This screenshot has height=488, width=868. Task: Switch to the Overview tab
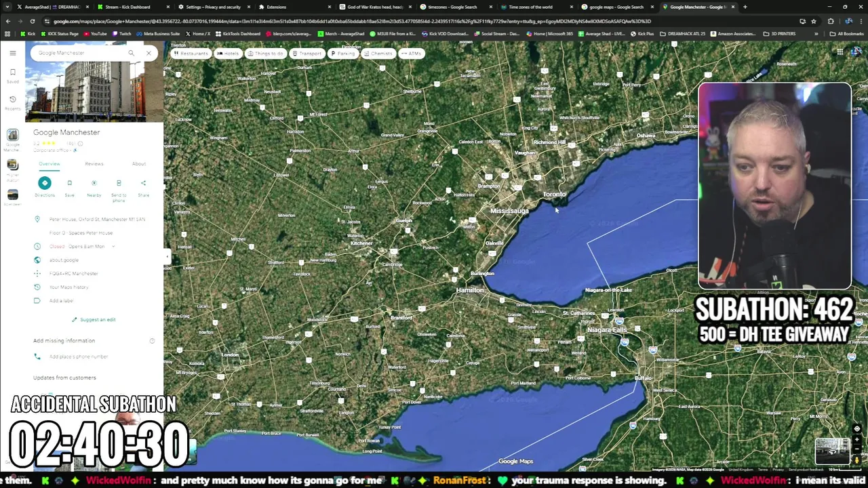[49, 163]
